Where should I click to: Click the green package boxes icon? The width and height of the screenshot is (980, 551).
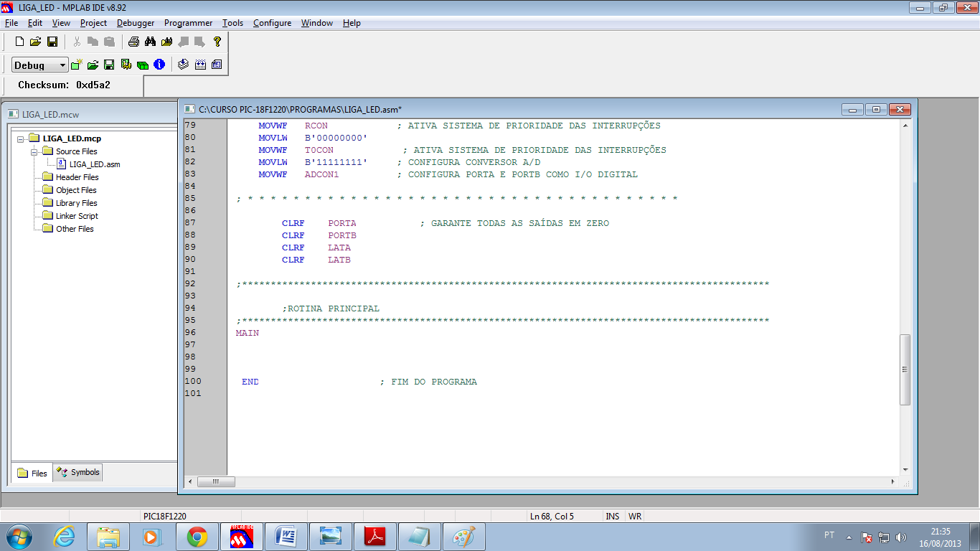[143, 65]
